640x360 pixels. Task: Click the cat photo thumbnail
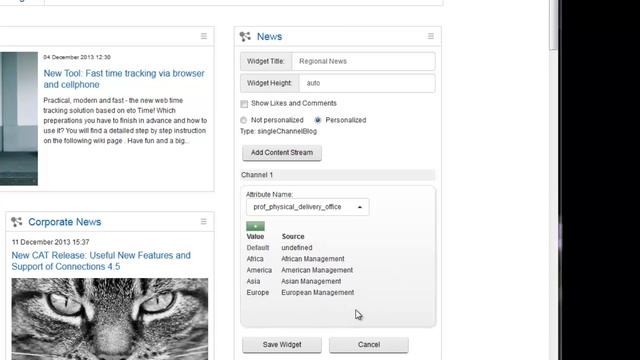(x=109, y=319)
